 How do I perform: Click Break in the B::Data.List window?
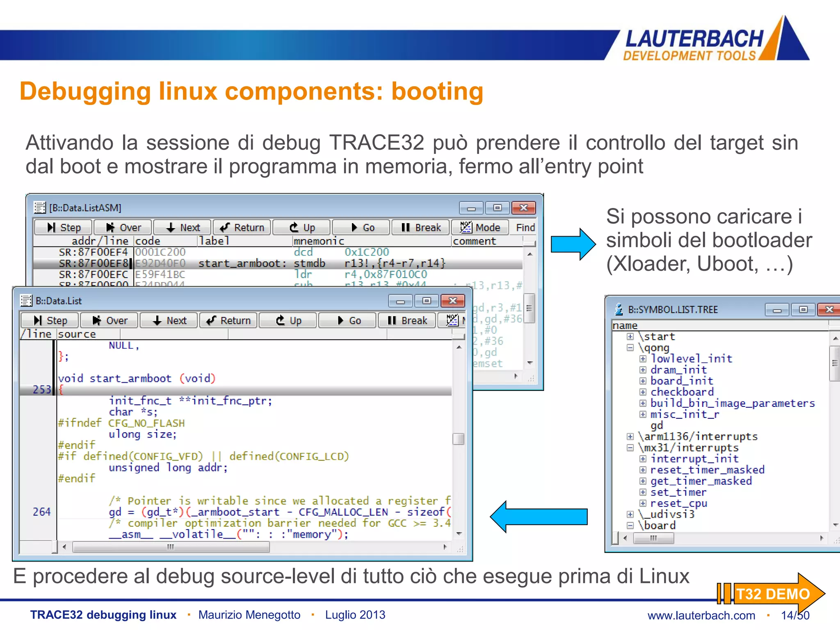(x=407, y=320)
